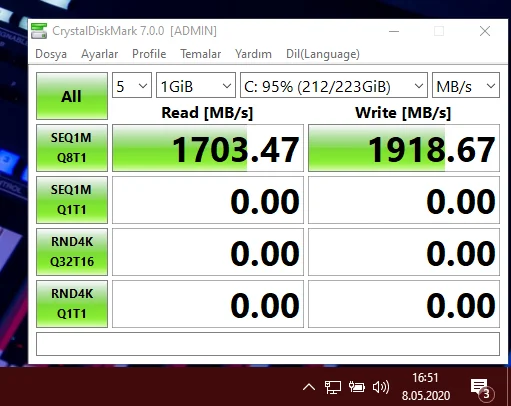The width and height of the screenshot is (511, 406).
Task: Click the CrystalDiskMark app icon in title bar
Action: 39,31
